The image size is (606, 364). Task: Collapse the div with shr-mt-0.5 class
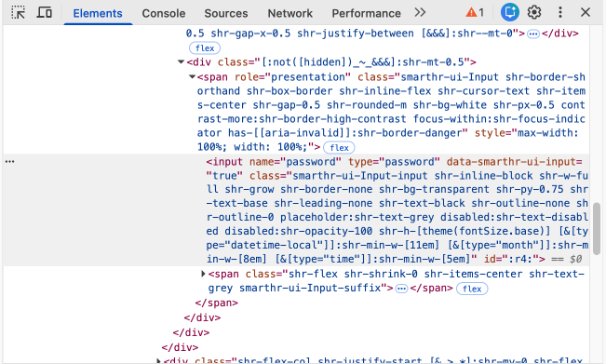pyautogui.click(x=181, y=61)
